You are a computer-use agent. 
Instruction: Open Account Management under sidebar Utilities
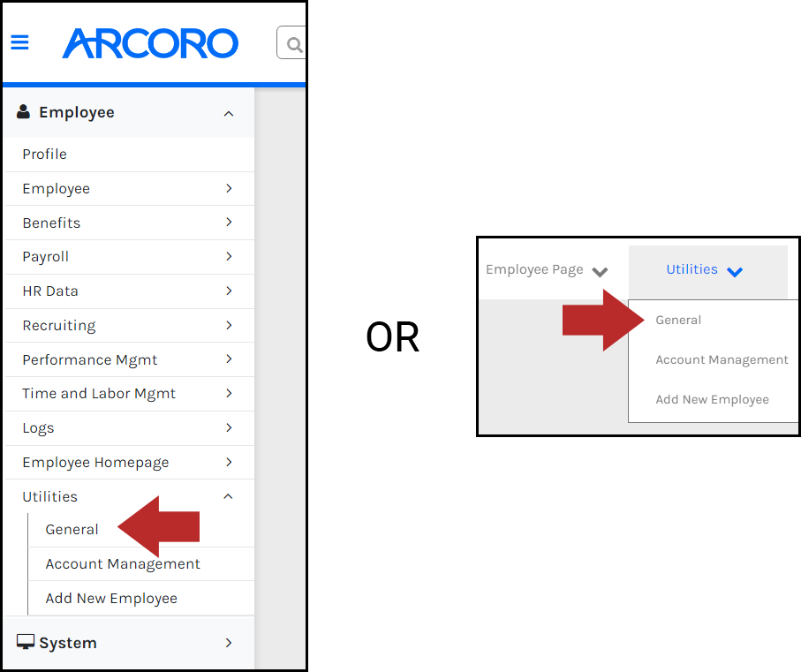click(x=123, y=564)
